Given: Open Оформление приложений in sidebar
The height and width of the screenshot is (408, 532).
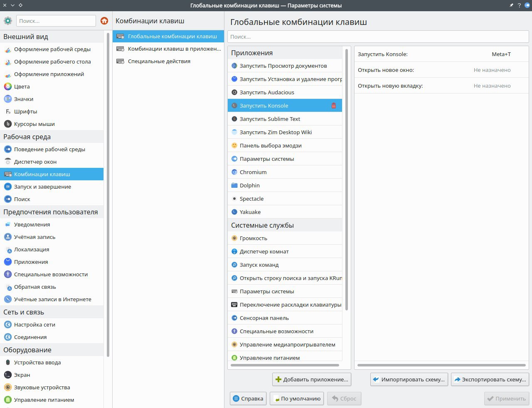Looking at the screenshot, I should [x=52, y=74].
